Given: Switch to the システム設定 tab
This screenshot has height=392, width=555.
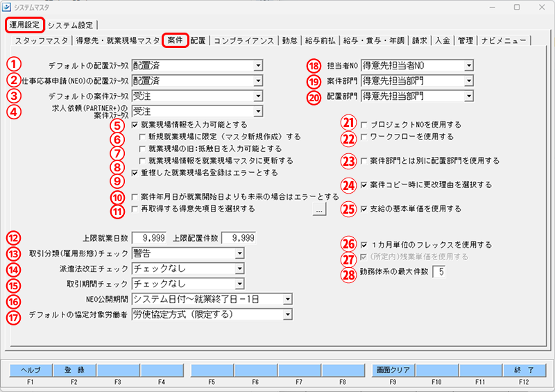Looking at the screenshot, I should tap(71, 25).
